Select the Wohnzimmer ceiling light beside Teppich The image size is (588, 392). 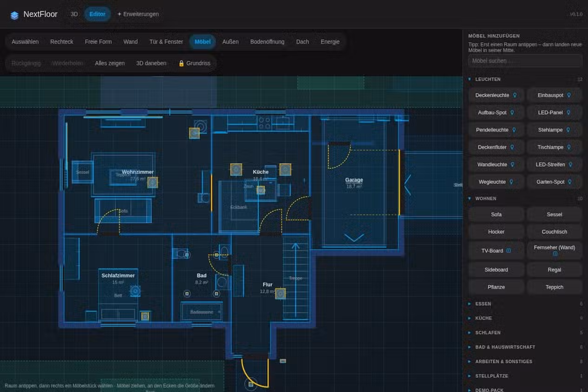(152, 183)
